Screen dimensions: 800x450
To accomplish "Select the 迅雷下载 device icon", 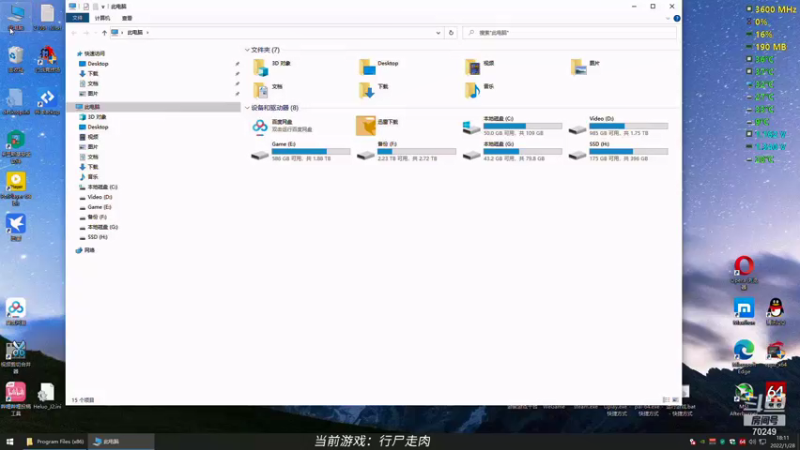I will click(366, 126).
